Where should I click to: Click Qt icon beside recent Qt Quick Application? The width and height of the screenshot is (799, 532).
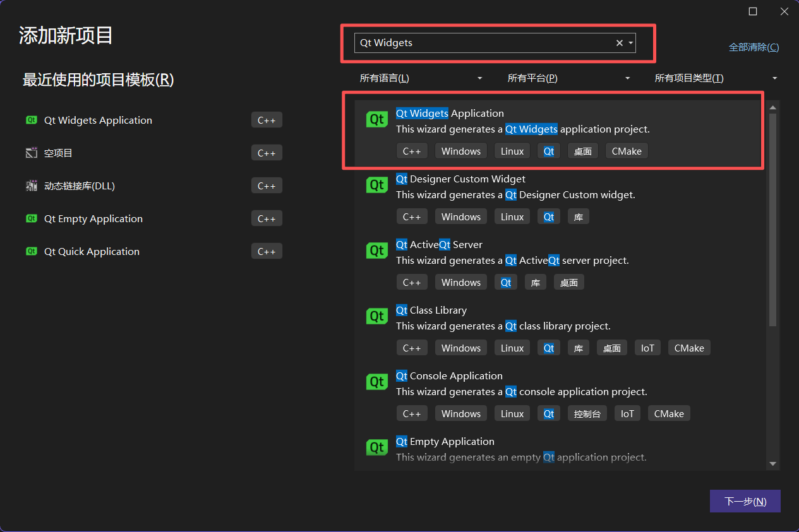coord(32,251)
